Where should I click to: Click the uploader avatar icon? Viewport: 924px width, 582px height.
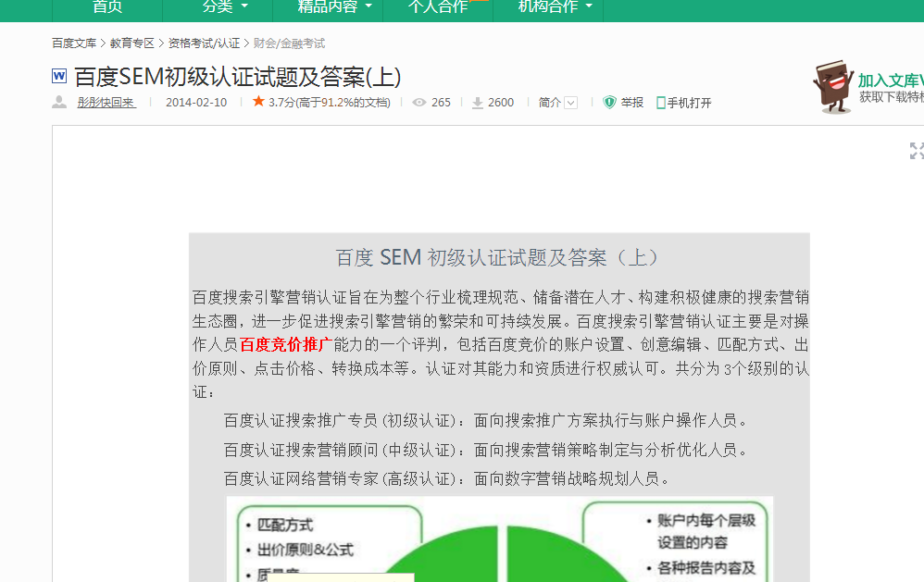[x=59, y=102]
